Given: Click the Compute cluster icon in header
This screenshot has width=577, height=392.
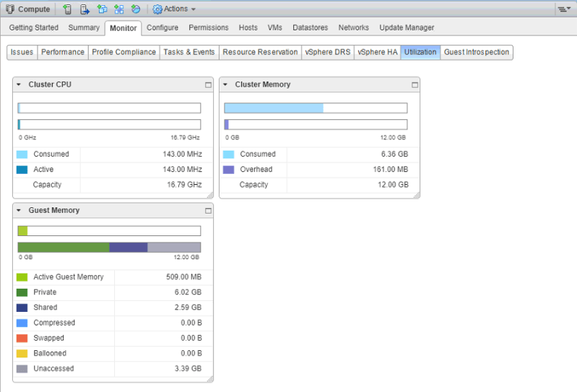Looking at the screenshot, I should click(x=10, y=9).
